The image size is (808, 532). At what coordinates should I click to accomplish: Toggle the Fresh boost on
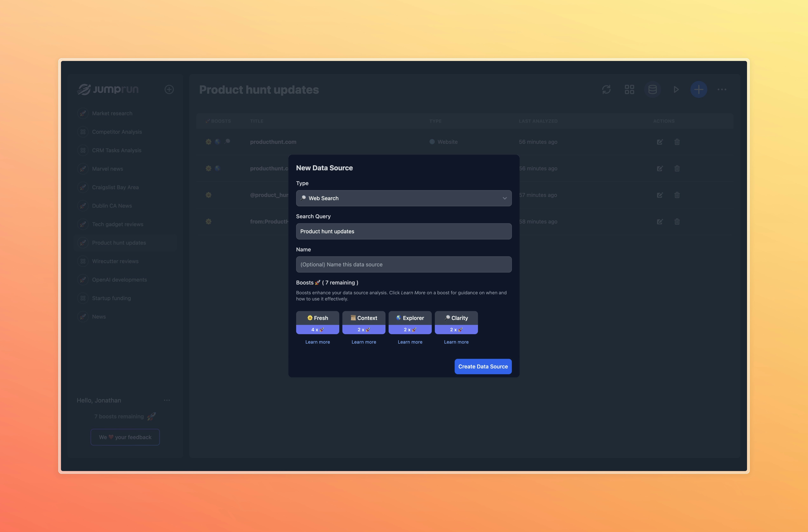pos(317,322)
